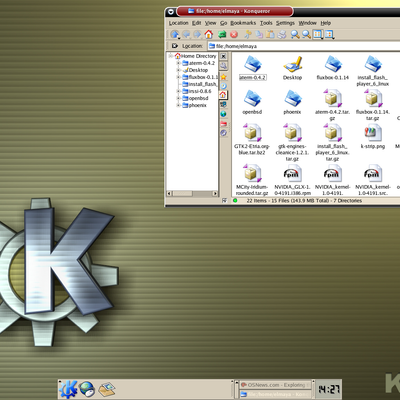Open the sidebar configure wrench button
Screen dimensions: 400x400
tap(223, 66)
